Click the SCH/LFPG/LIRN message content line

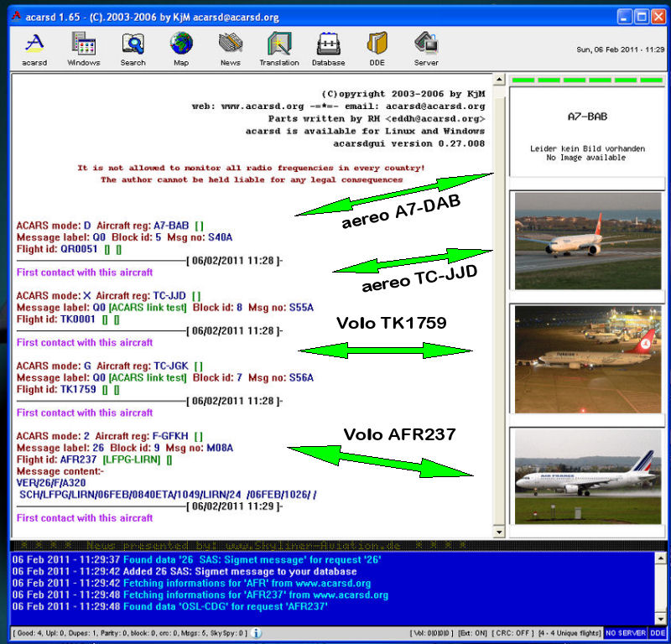pyautogui.click(x=168, y=495)
